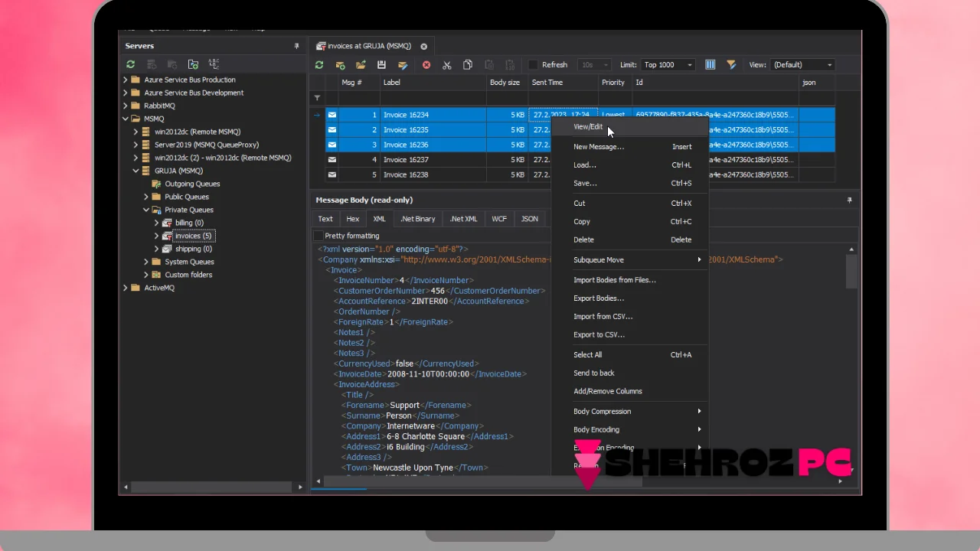This screenshot has width=980, height=551.
Task: Click ActiveMQ folder icon
Action: point(136,288)
